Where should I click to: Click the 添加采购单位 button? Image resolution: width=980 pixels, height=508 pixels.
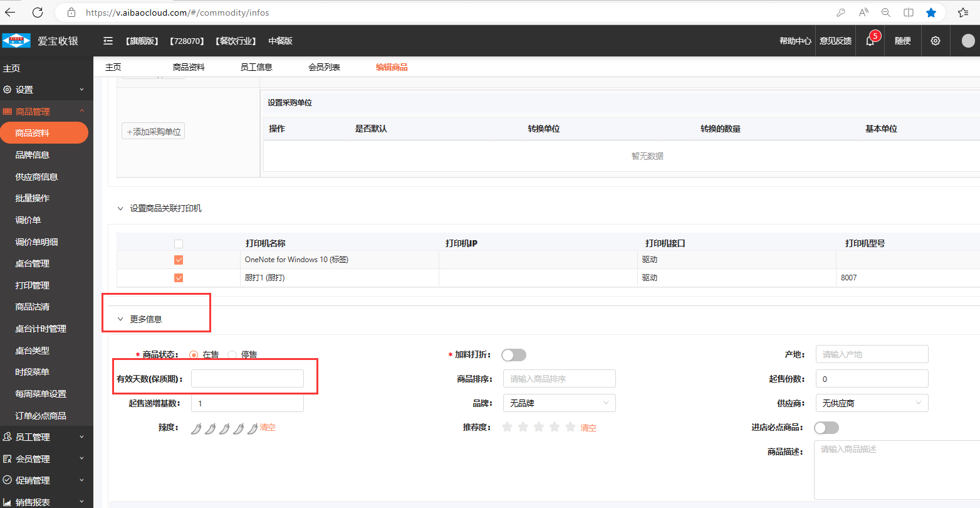[154, 132]
